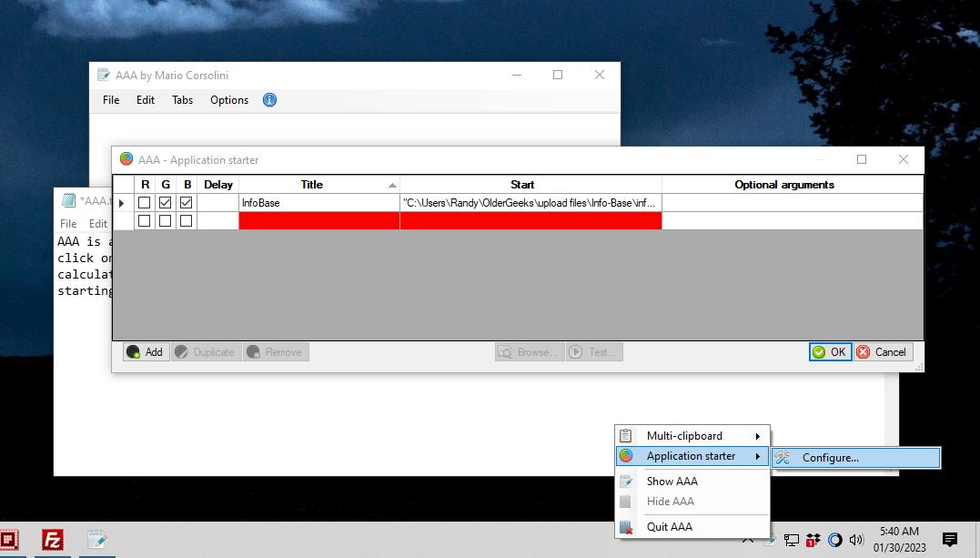
Task: Choose Show AAA from tray menu
Action: click(692, 481)
